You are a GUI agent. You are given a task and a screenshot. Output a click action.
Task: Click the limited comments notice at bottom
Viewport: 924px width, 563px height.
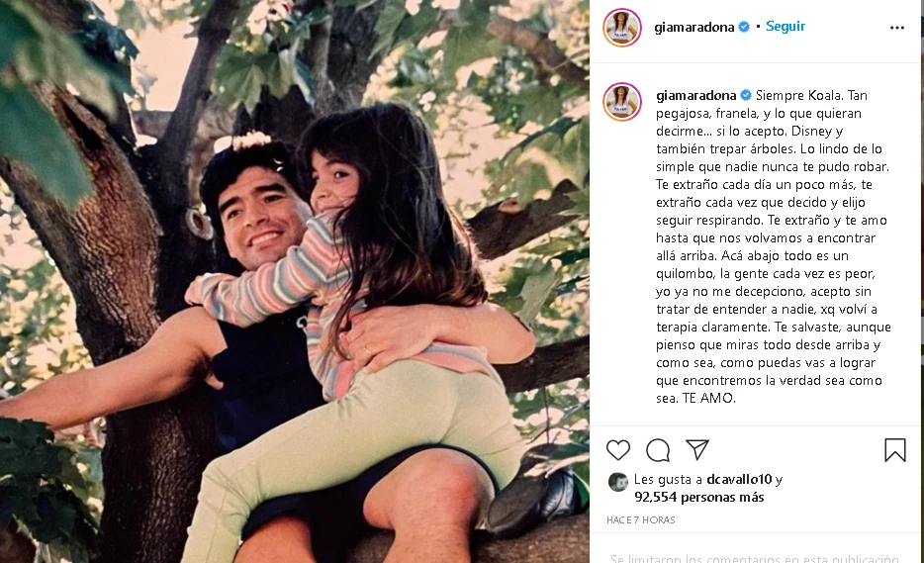[x=754, y=558]
